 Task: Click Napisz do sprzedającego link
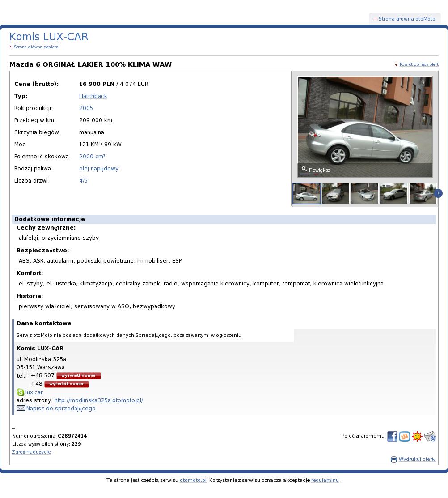(61, 409)
